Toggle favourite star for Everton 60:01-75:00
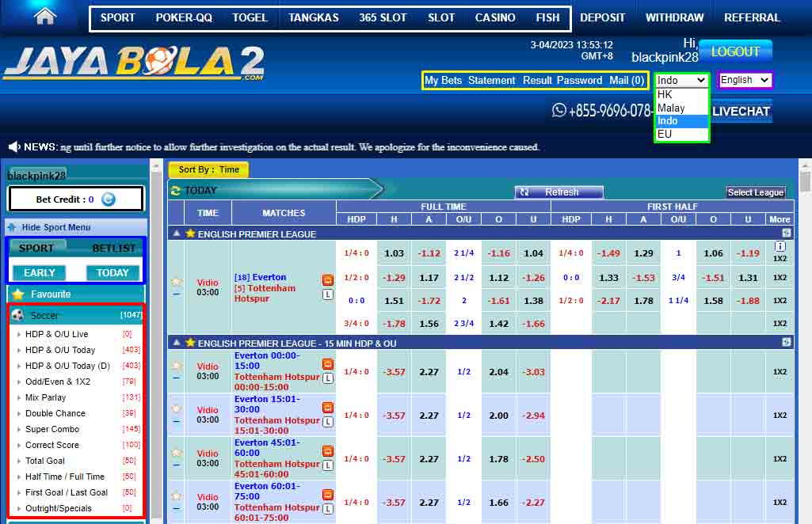 pos(177,496)
